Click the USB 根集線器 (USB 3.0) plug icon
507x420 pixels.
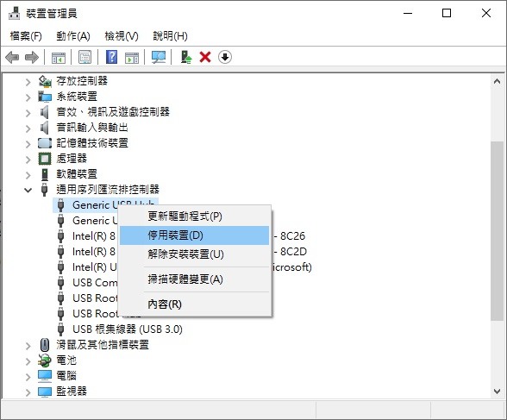60,329
